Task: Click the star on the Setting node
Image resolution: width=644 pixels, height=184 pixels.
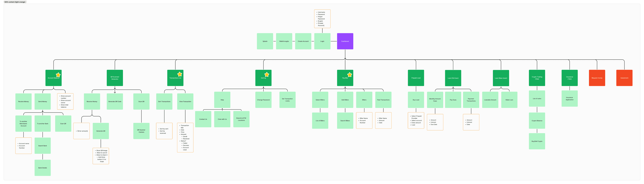Action: [x=267, y=74]
